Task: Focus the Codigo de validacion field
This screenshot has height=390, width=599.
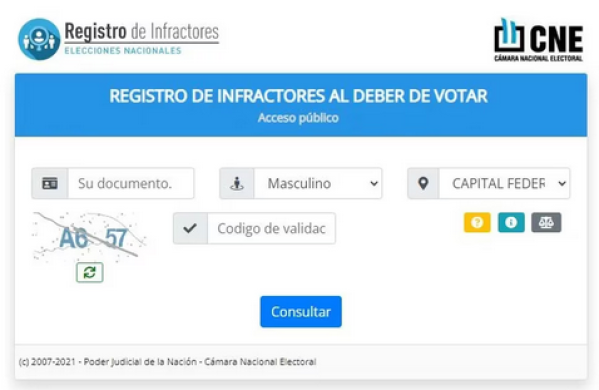Action: pos(271,228)
